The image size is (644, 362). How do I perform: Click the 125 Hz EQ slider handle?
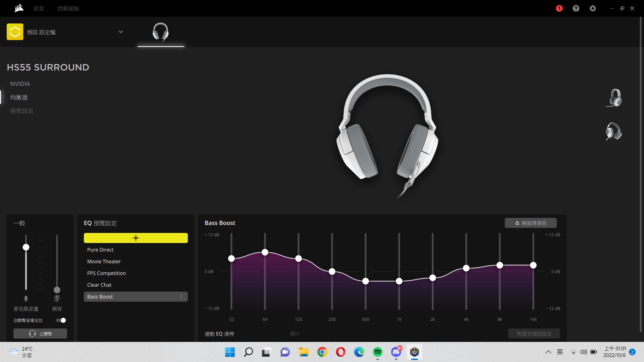[299, 258]
